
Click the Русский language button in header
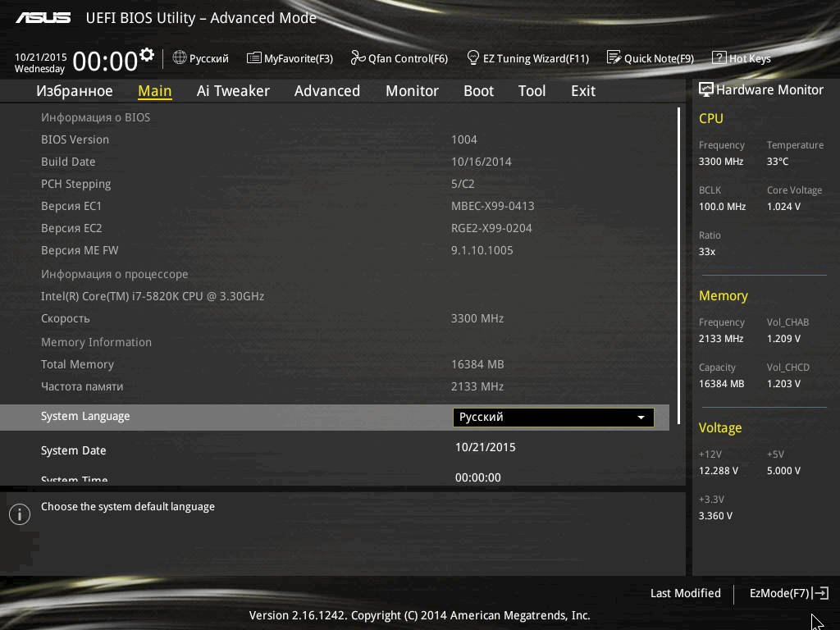point(201,58)
